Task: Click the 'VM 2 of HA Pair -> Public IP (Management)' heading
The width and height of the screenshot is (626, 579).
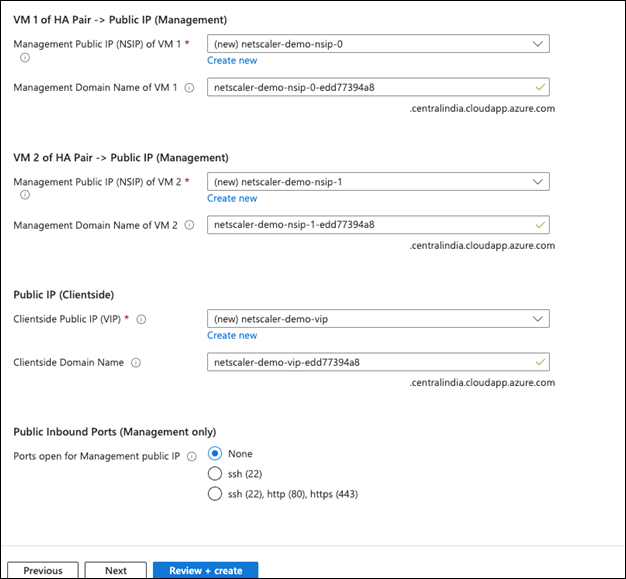Action: [x=121, y=158]
